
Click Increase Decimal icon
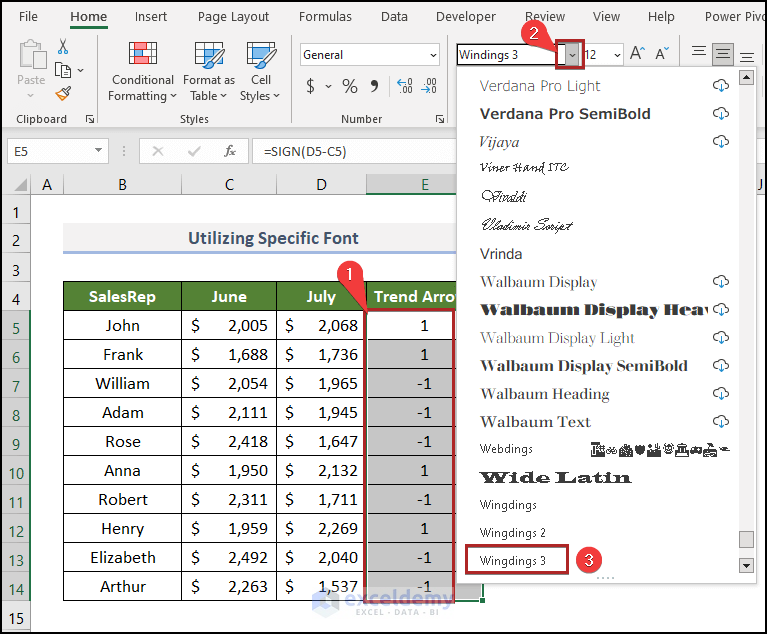[x=405, y=87]
